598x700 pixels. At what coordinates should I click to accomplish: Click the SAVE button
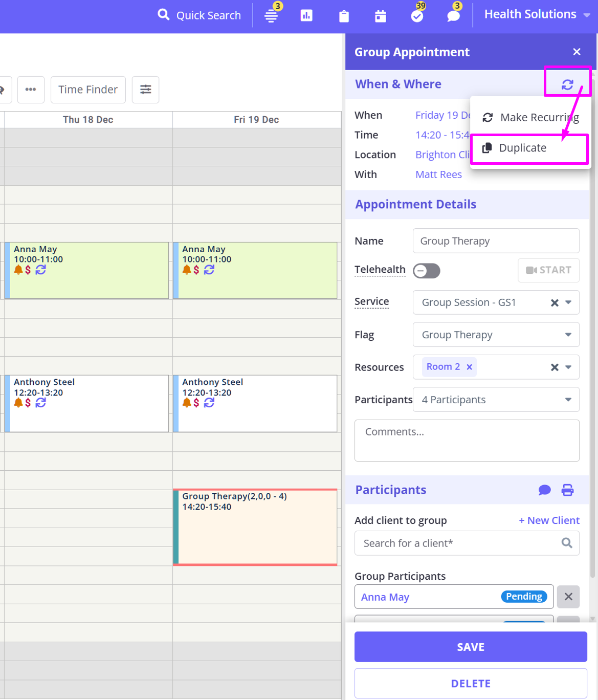pyautogui.click(x=470, y=647)
